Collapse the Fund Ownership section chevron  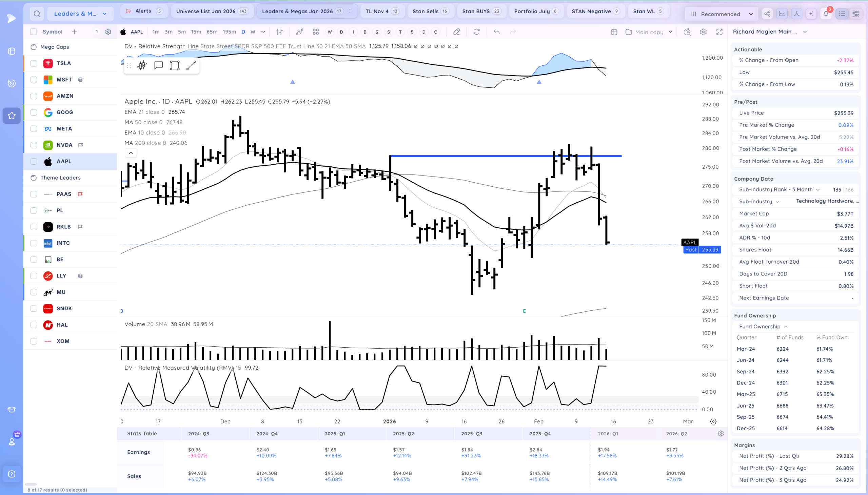[x=786, y=327]
